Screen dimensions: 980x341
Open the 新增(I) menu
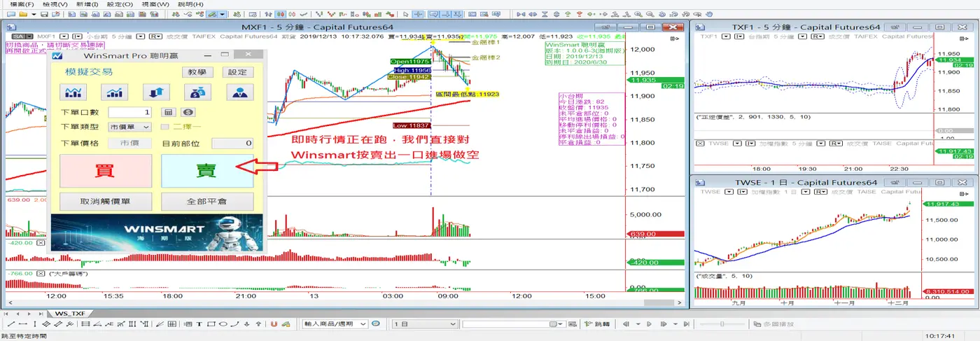(x=87, y=4)
